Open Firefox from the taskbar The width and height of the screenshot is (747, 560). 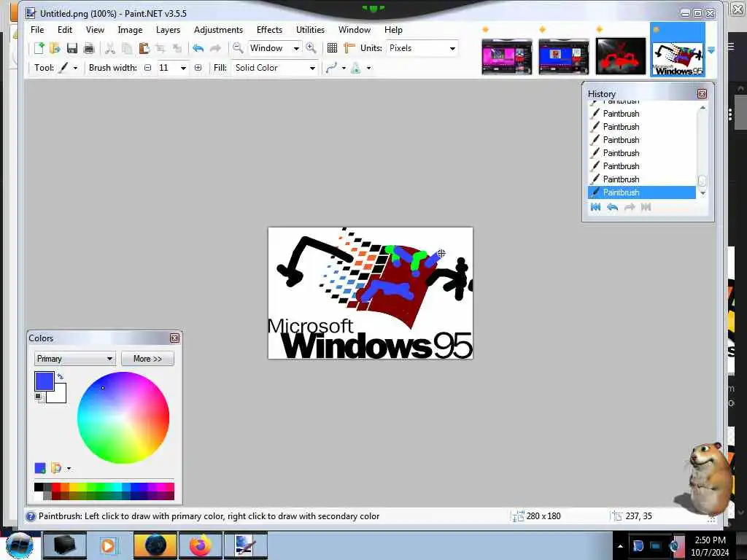tap(201, 545)
